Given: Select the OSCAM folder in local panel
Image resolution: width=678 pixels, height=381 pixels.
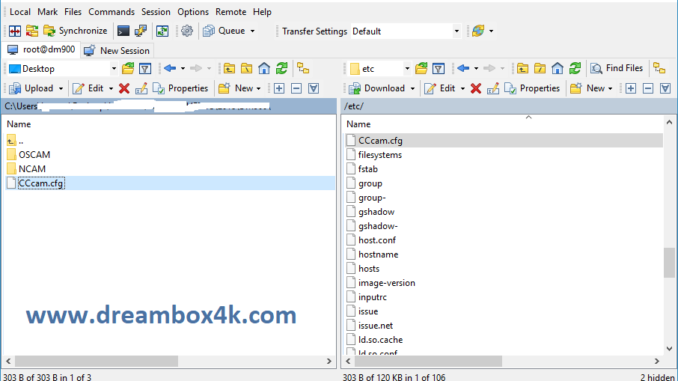Looking at the screenshot, I should [34, 154].
